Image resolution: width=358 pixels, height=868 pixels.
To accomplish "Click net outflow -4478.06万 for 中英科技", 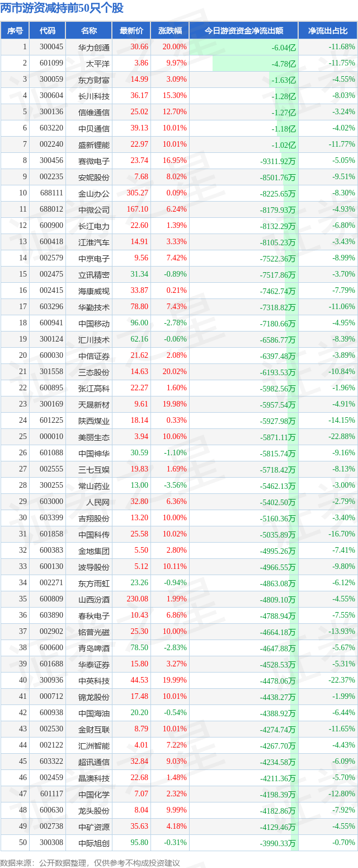I will (278, 681).
